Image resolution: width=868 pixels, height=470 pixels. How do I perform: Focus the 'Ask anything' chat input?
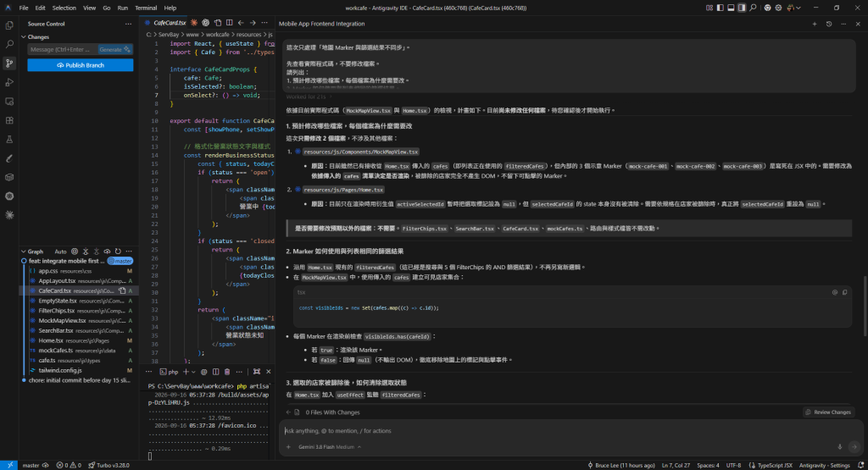570,431
